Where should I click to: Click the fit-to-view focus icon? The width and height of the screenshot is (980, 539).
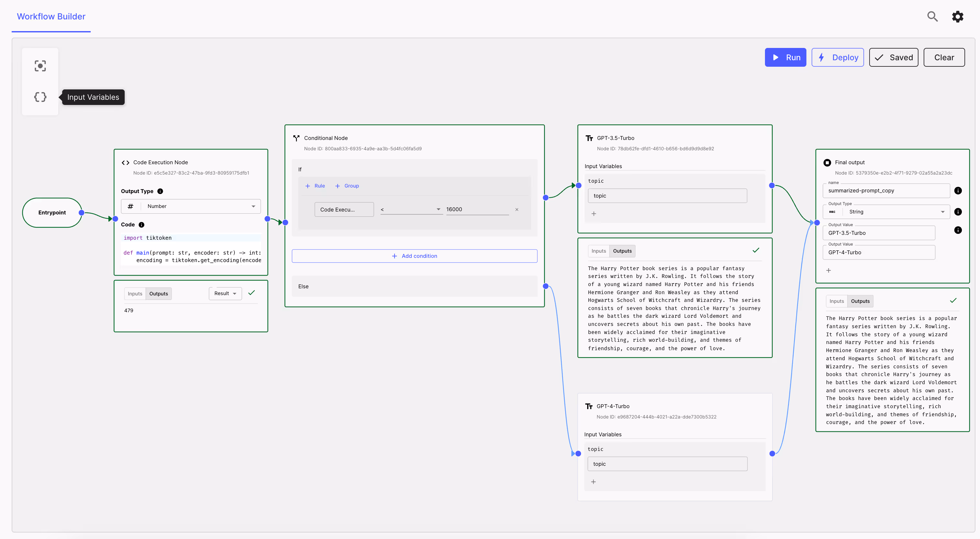click(40, 66)
